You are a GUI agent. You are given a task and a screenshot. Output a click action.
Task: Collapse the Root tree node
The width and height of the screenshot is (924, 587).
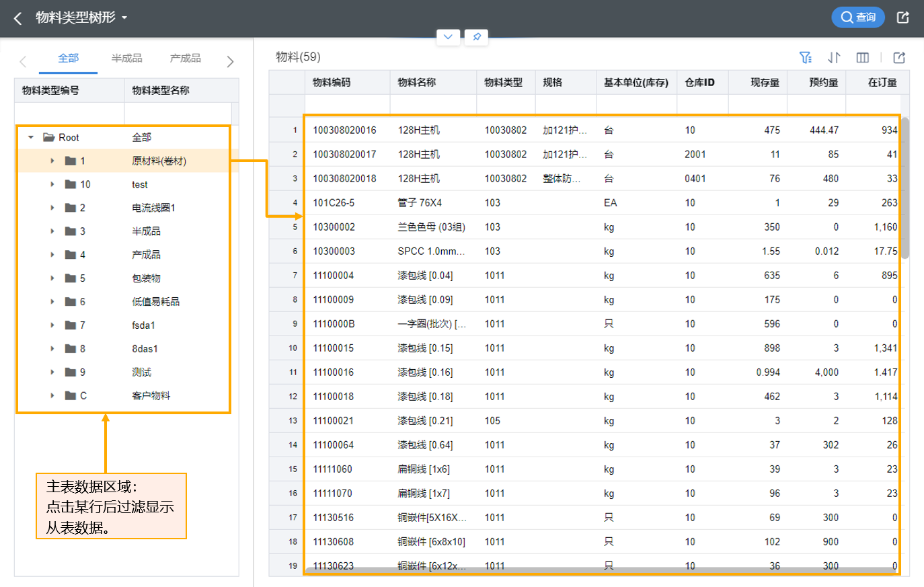tap(31, 137)
